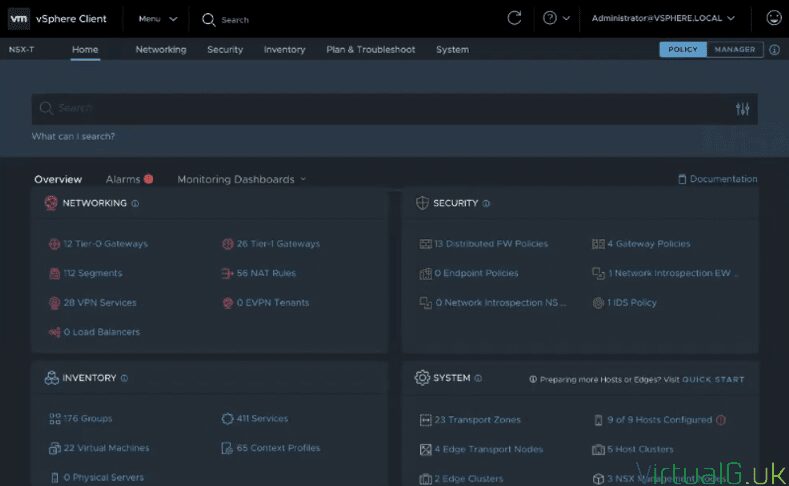Switch to POLICY mode
789x486 pixels.
[683, 49]
